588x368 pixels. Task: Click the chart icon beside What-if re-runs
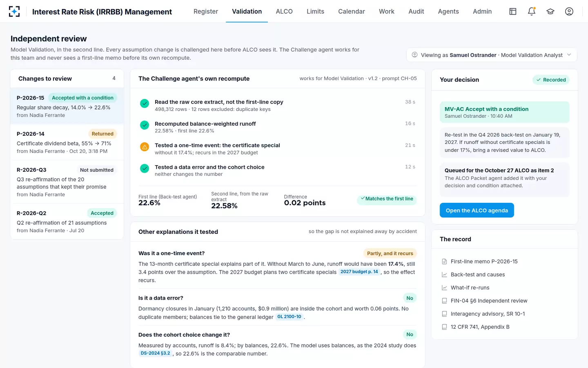pos(444,288)
